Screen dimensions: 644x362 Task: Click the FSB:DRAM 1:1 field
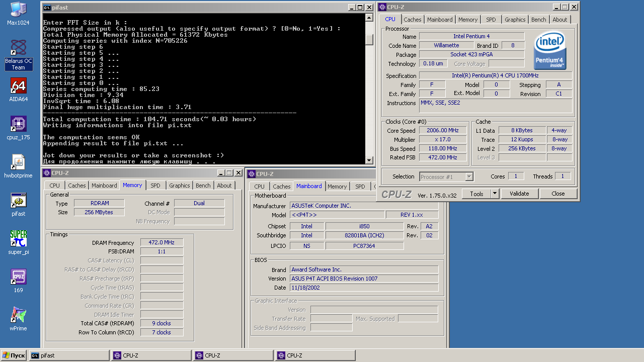162,251
